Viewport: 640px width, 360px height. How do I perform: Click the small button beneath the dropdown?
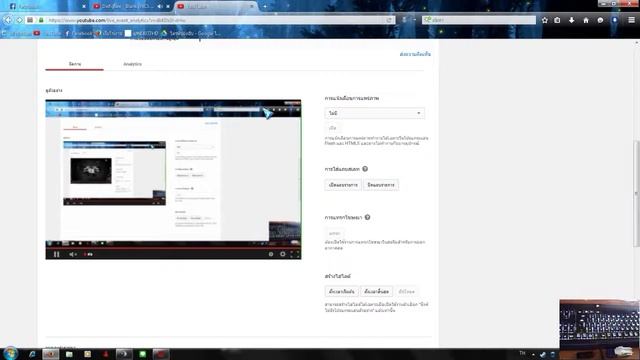point(333,128)
